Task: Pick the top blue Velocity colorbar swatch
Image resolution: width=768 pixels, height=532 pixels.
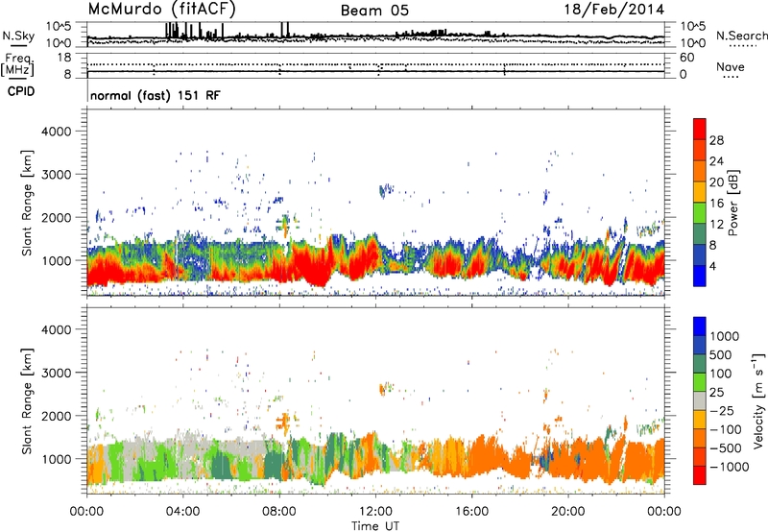Action: (700, 326)
